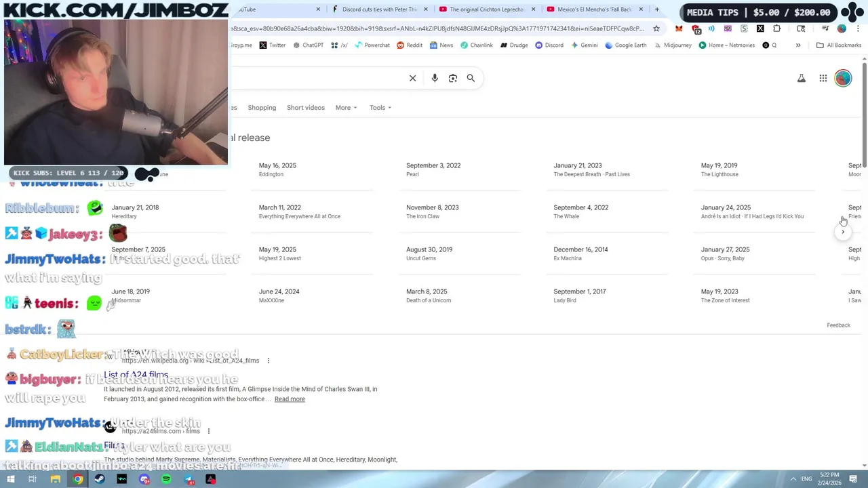The width and height of the screenshot is (868, 488).
Task: Open Telegram from the taskbar
Action: [189, 479]
